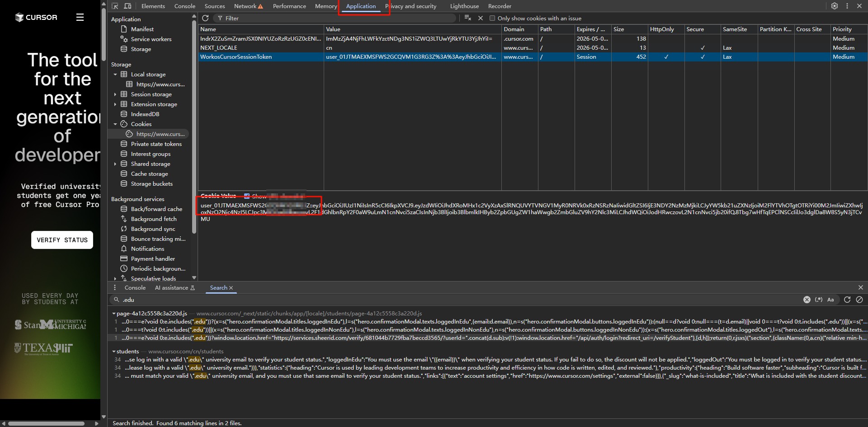Click the inspect element picker icon
The height and width of the screenshot is (427, 868).
coord(115,6)
